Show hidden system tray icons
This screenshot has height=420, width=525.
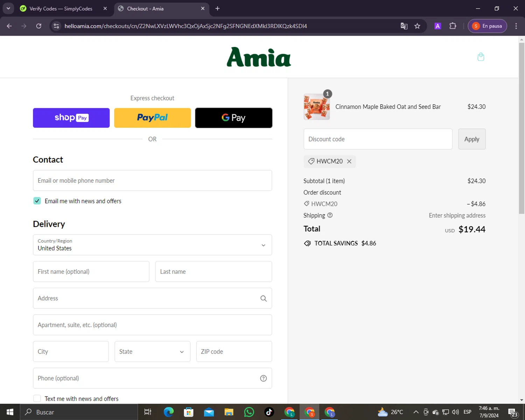pos(416,412)
